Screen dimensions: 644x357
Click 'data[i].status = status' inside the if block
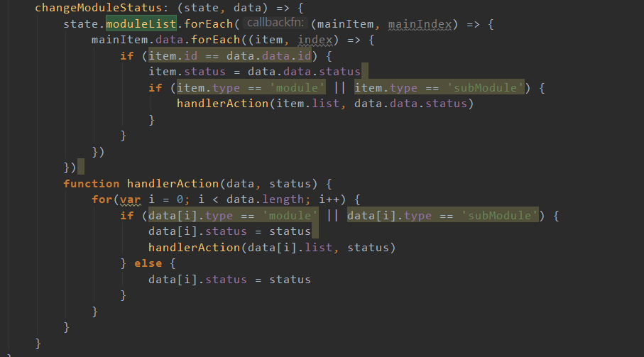[x=229, y=232]
